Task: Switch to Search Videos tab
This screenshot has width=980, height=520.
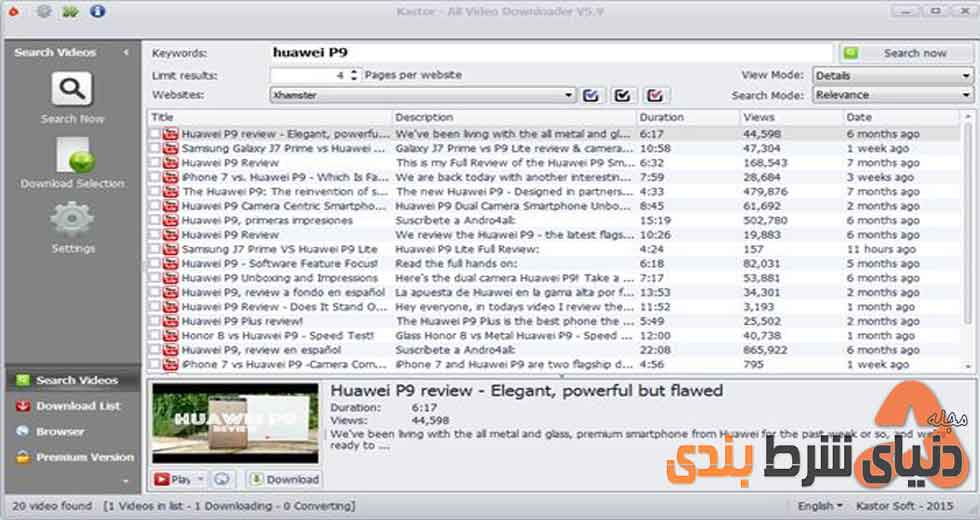Action: click(x=74, y=380)
